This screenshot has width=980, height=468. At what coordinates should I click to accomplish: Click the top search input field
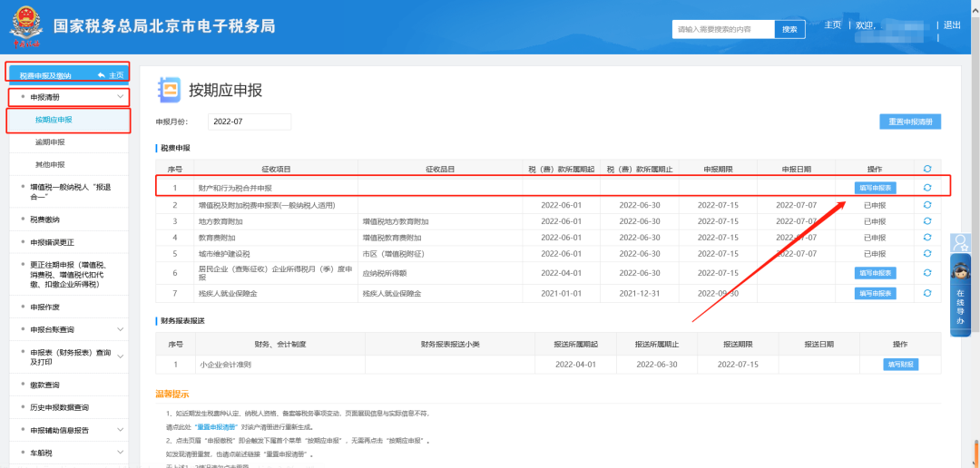(x=723, y=29)
